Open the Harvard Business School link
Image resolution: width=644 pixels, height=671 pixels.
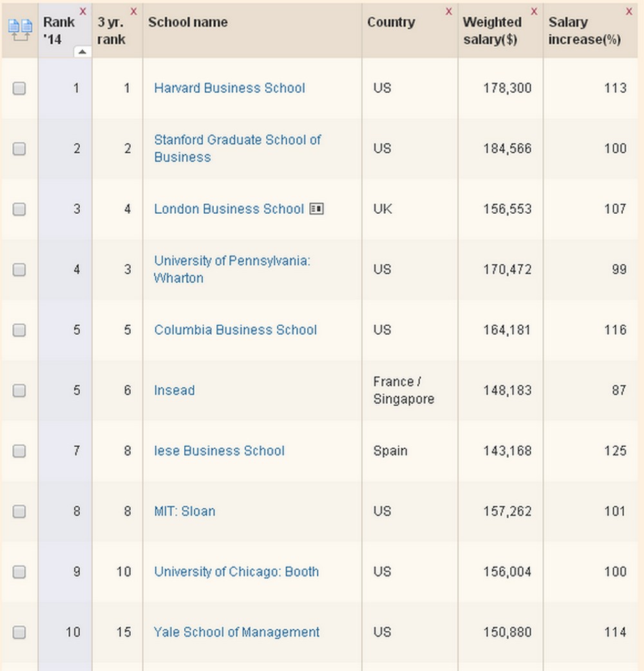pos(229,88)
